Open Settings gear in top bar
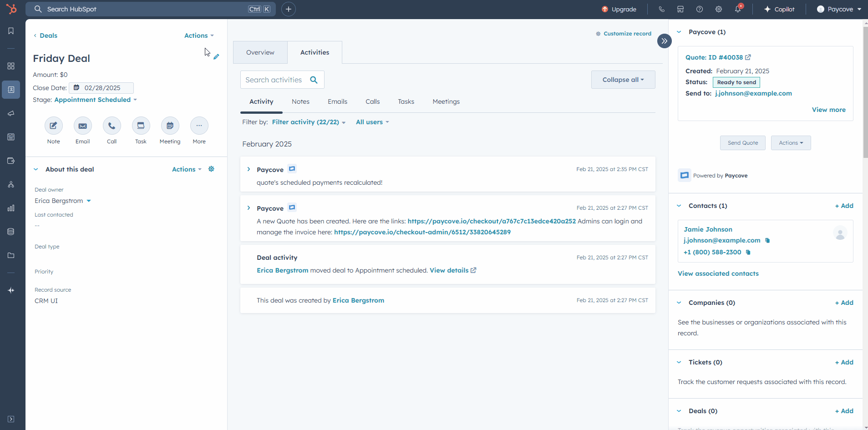Image resolution: width=868 pixels, height=430 pixels. [719, 9]
